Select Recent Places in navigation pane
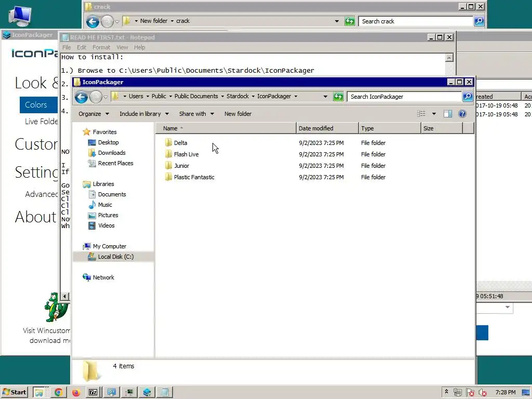532x399 pixels. pyautogui.click(x=115, y=163)
